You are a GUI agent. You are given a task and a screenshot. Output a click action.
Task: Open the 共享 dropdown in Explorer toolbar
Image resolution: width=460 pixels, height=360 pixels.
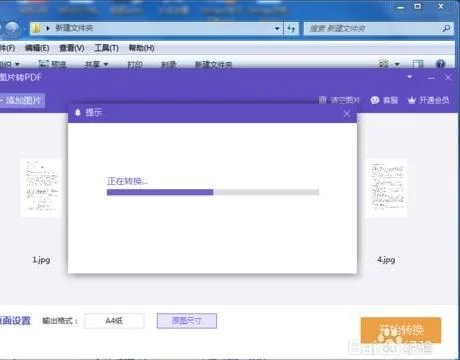pos(96,64)
